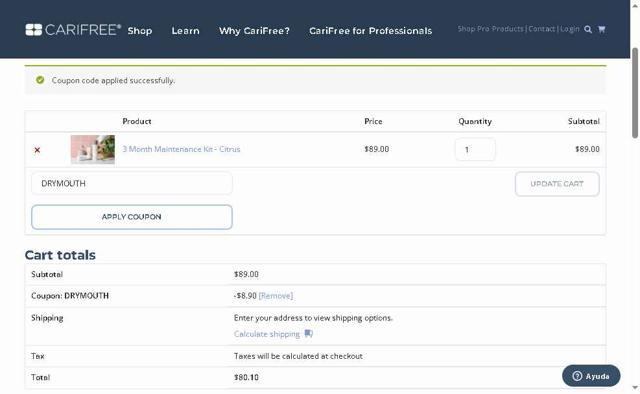Click the product thumbnail image
This screenshot has height=394, width=640.
[x=93, y=149]
